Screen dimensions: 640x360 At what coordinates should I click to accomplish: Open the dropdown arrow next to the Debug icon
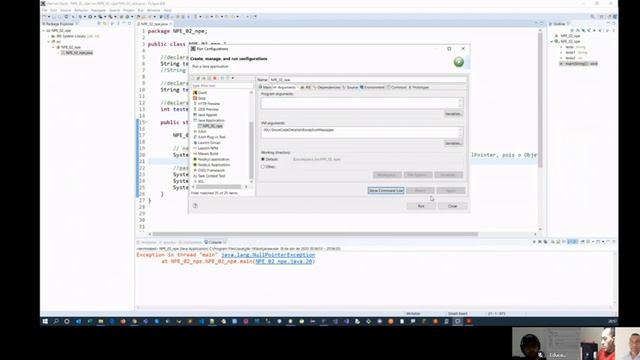tap(84, 17)
